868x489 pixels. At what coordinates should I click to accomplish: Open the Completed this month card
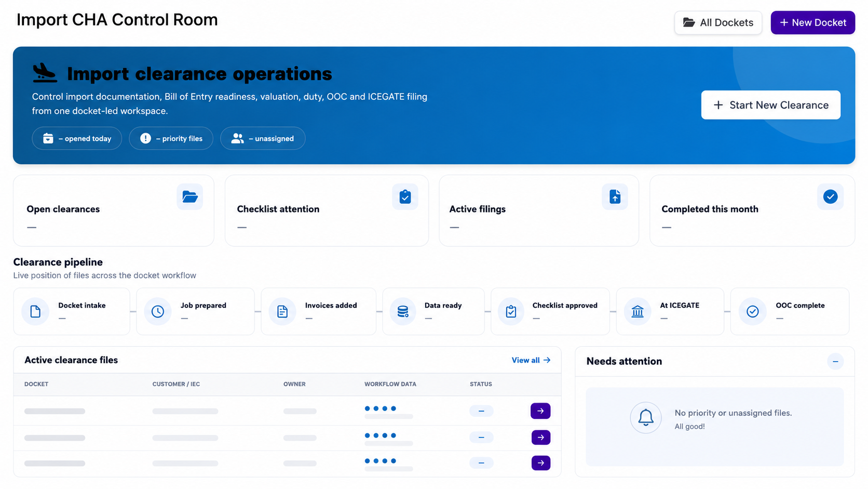[752, 210]
